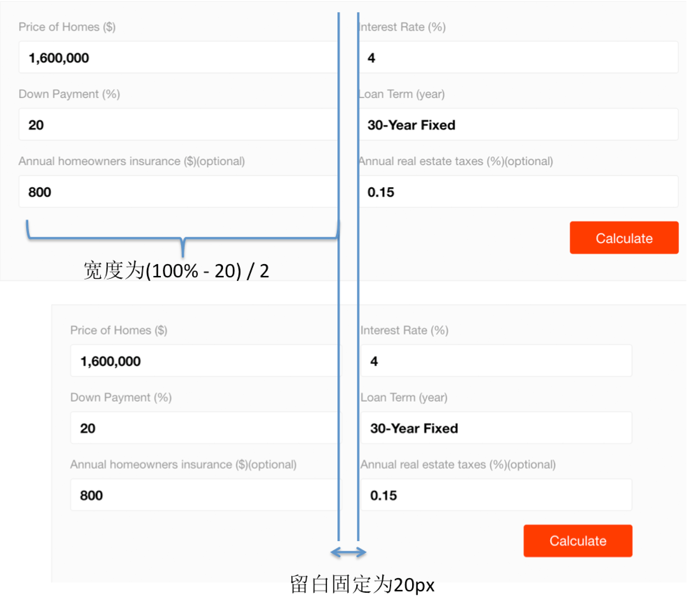Click the upper 'Down Payment (%)' label
The width and height of the screenshot is (700, 598).
tap(69, 94)
